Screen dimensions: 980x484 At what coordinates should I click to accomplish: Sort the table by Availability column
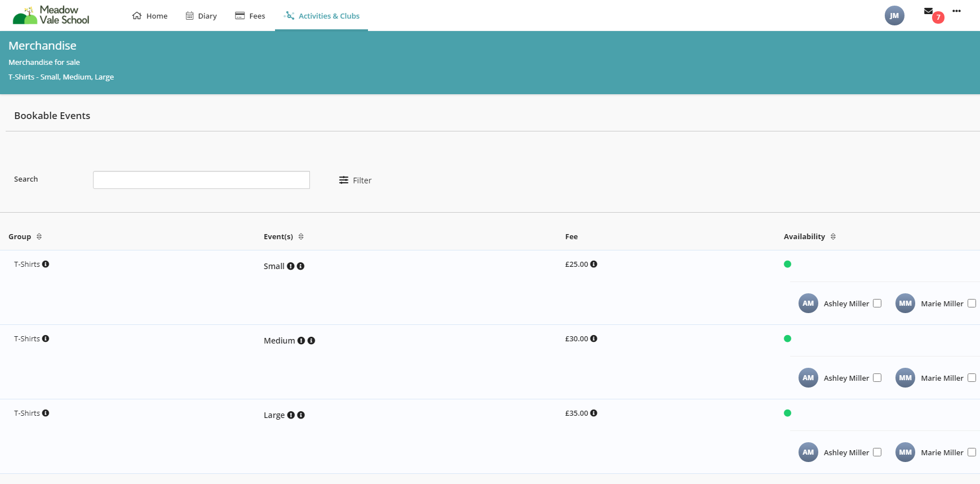pyautogui.click(x=833, y=237)
